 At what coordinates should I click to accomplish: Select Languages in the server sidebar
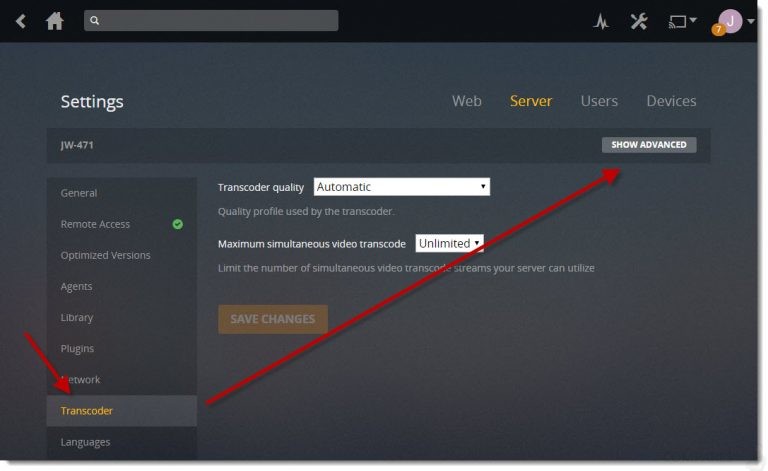(x=85, y=442)
